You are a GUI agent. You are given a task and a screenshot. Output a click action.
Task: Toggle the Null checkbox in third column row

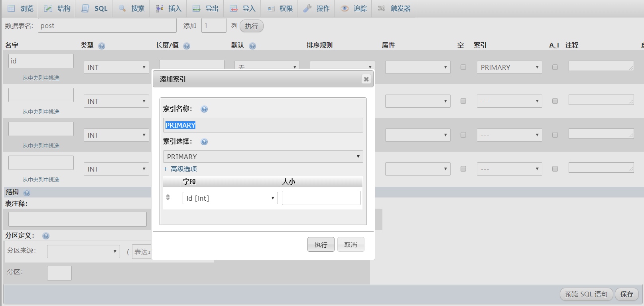tap(463, 135)
